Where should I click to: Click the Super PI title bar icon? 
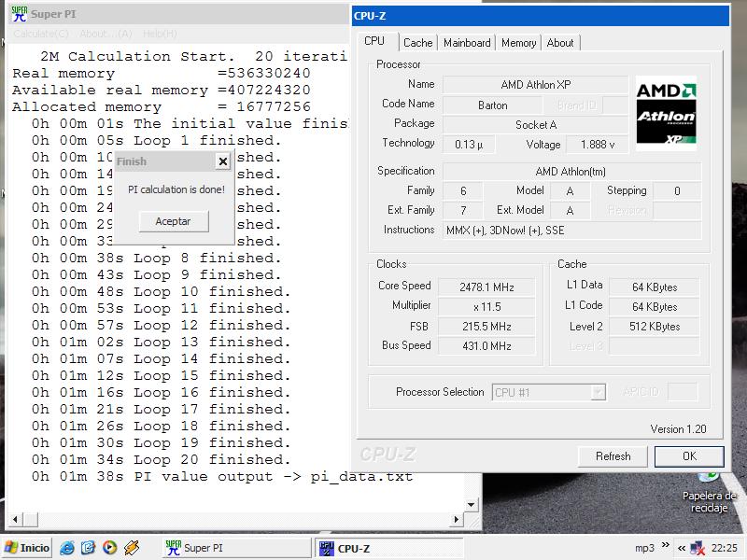[18, 14]
